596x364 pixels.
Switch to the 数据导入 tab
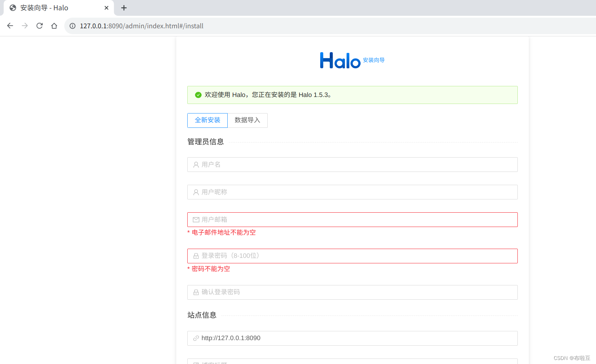(248, 120)
